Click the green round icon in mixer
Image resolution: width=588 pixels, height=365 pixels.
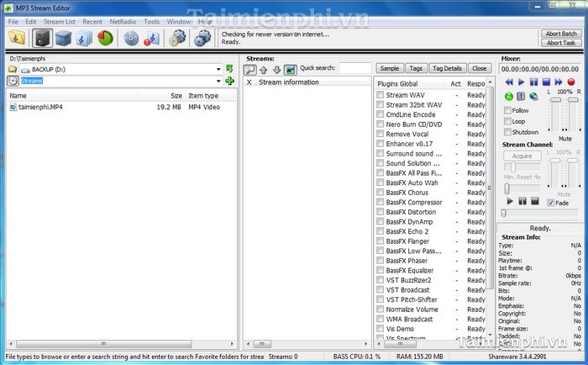(509, 97)
